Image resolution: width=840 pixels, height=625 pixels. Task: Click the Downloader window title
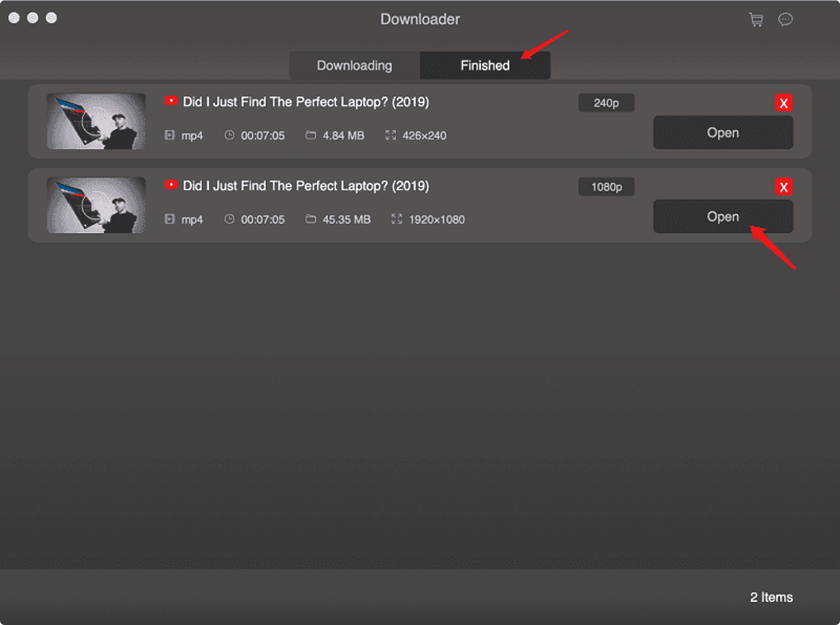(x=420, y=19)
